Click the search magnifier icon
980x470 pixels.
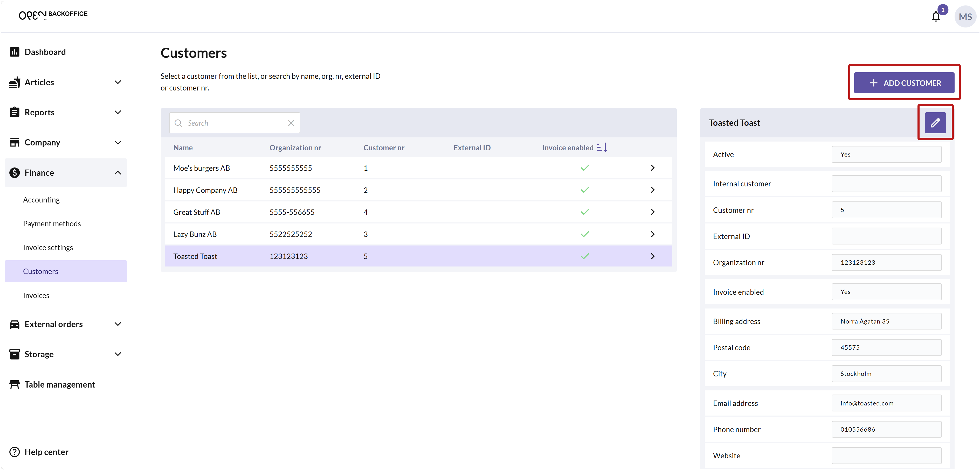[x=178, y=123]
